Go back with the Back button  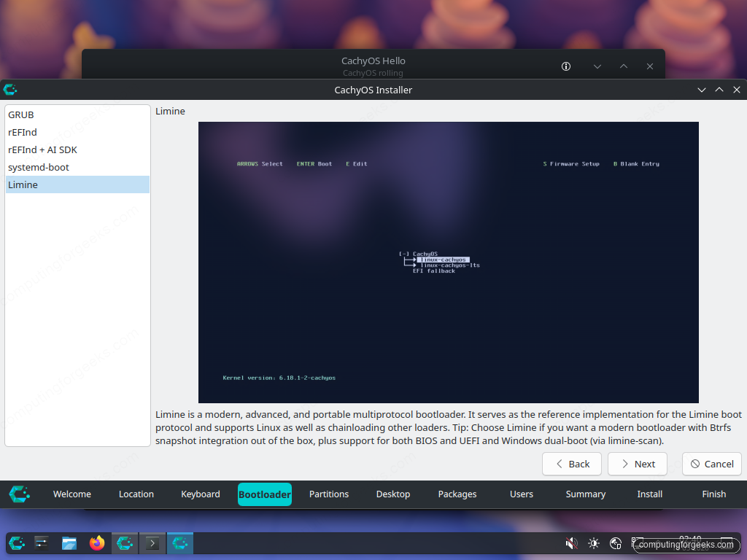[572, 464]
